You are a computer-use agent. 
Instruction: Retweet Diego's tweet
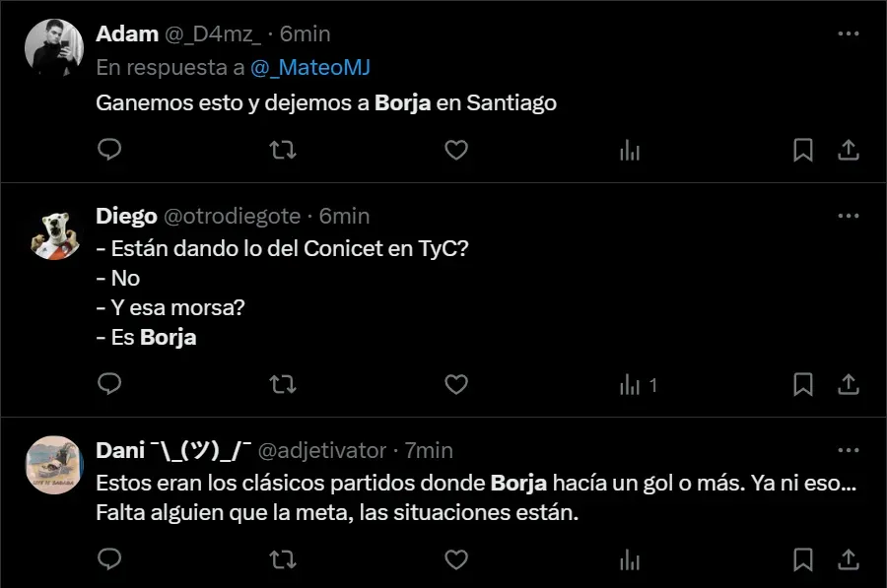click(x=283, y=384)
